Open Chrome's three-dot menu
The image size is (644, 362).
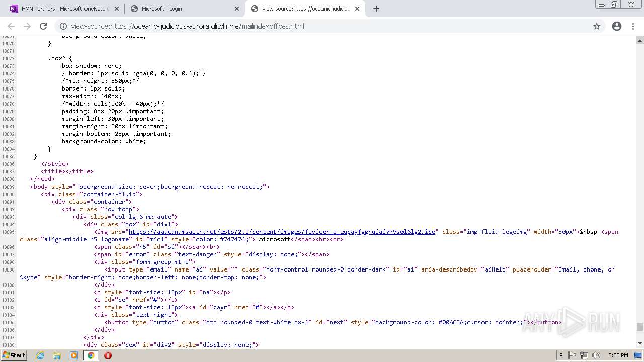click(x=633, y=26)
